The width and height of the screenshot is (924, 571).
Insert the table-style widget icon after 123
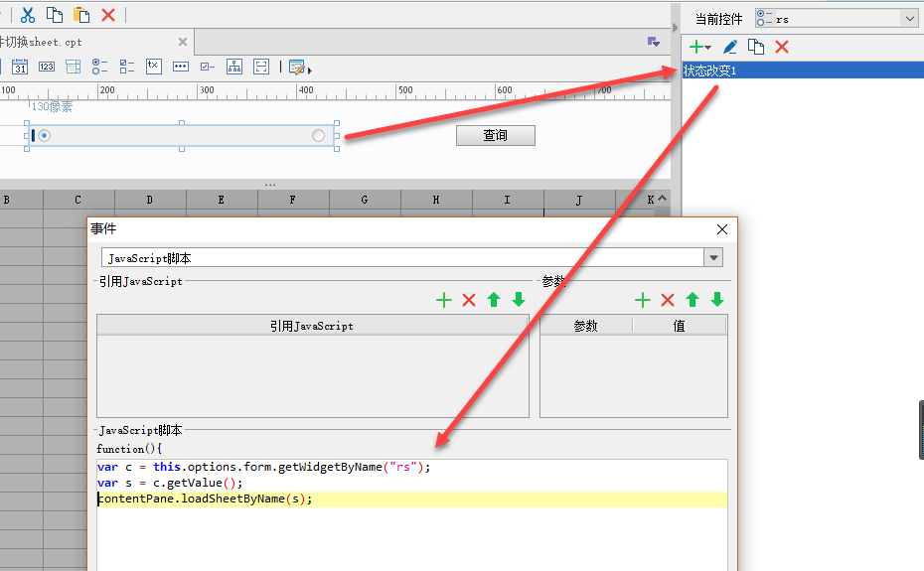(74, 67)
